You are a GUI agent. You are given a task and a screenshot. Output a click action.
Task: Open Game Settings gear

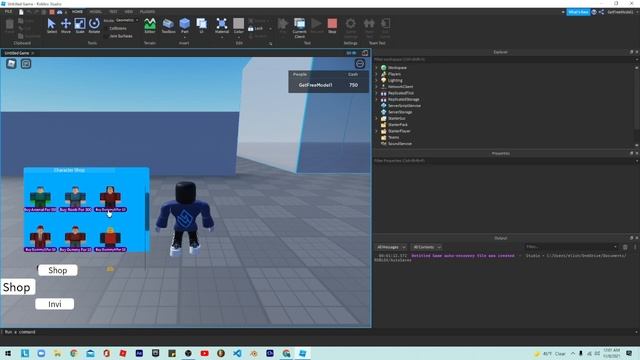(x=351, y=27)
